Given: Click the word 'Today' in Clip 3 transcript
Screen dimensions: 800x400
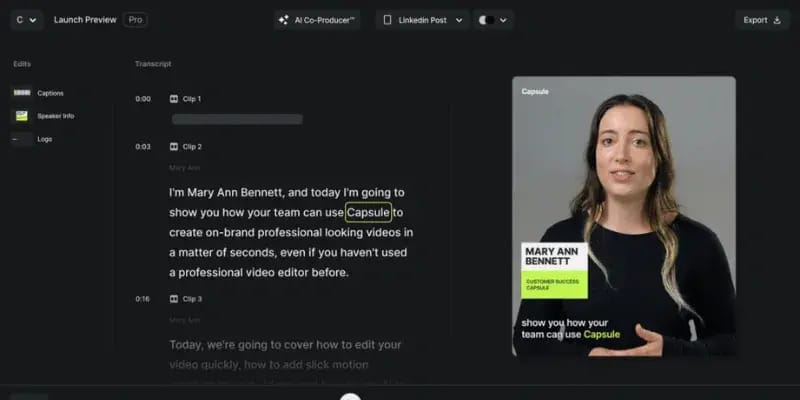Looking at the screenshot, I should pyautogui.click(x=186, y=345).
